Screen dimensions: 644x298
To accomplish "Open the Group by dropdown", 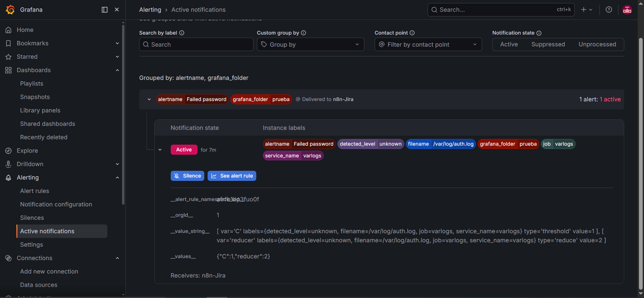I will [x=310, y=44].
